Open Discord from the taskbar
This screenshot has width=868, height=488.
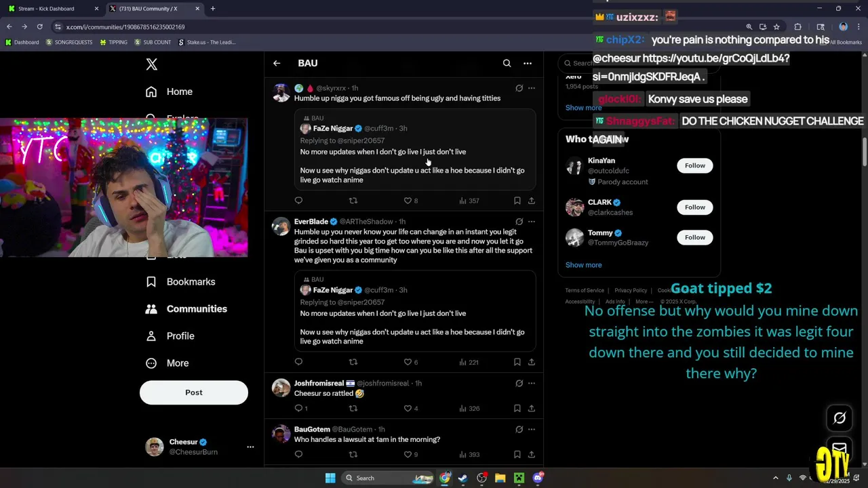pyautogui.click(x=538, y=478)
